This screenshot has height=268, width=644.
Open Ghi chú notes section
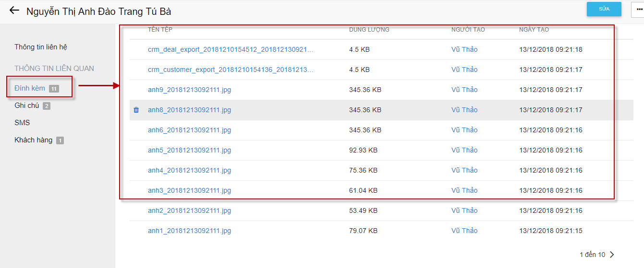pos(27,105)
